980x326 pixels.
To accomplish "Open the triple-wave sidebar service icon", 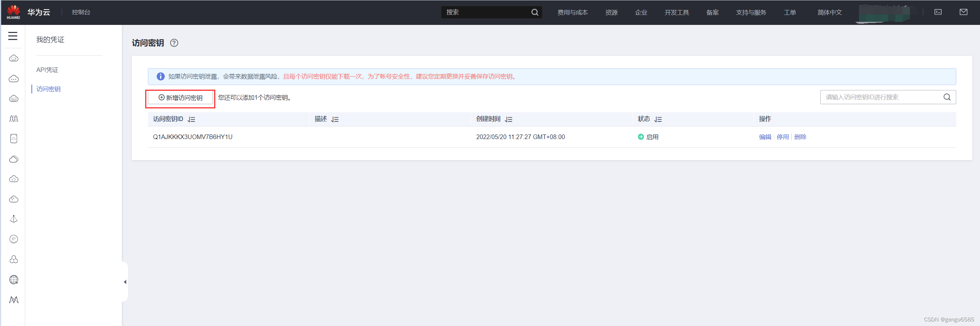I will click(x=14, y=119).
